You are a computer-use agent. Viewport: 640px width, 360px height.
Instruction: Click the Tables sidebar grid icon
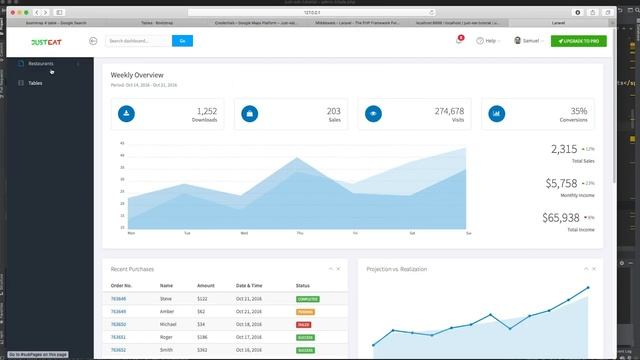click(21, 83)
